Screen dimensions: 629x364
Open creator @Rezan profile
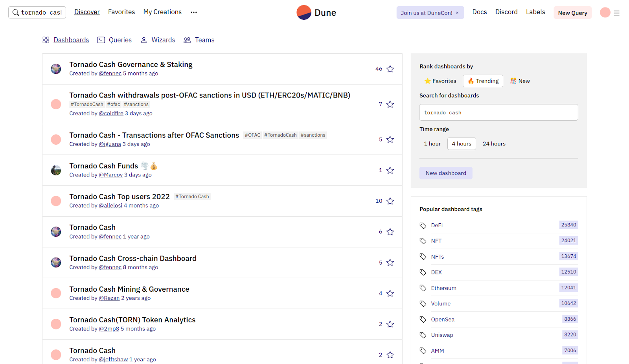point(109,298)
